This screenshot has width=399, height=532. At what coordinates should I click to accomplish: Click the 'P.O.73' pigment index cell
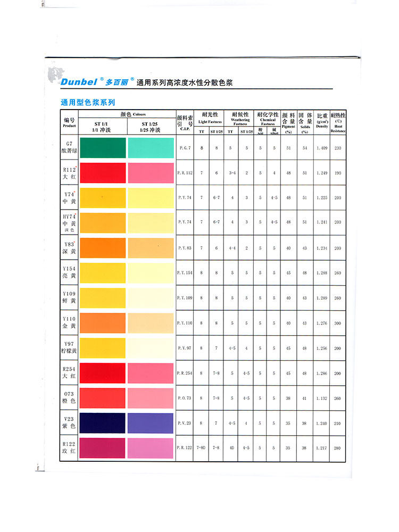click(185, 398)
